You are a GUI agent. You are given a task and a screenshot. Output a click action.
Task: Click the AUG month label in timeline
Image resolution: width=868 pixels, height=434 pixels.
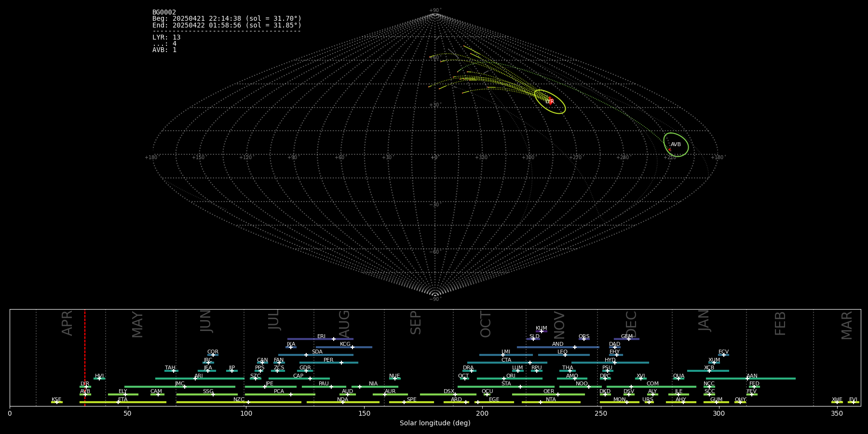click(344, 324)
